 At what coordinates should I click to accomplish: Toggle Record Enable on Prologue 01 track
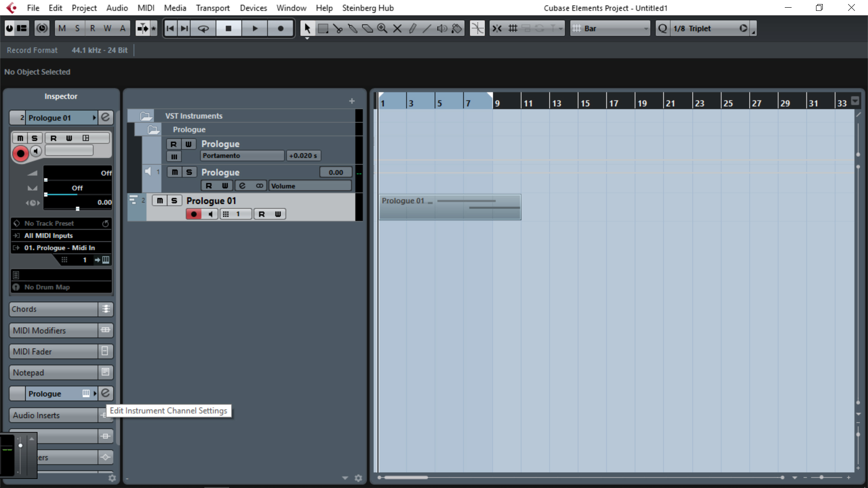[x=194, y=214]
